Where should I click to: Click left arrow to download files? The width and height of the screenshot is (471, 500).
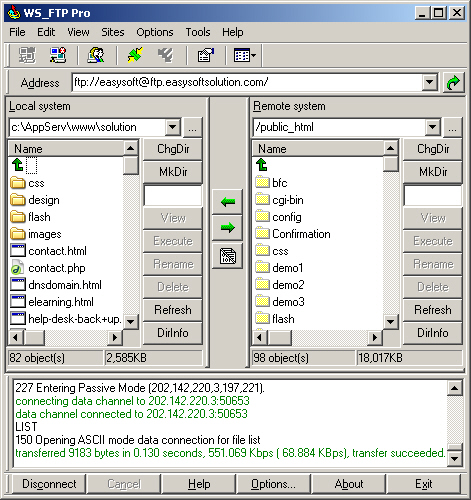point(228,202)
